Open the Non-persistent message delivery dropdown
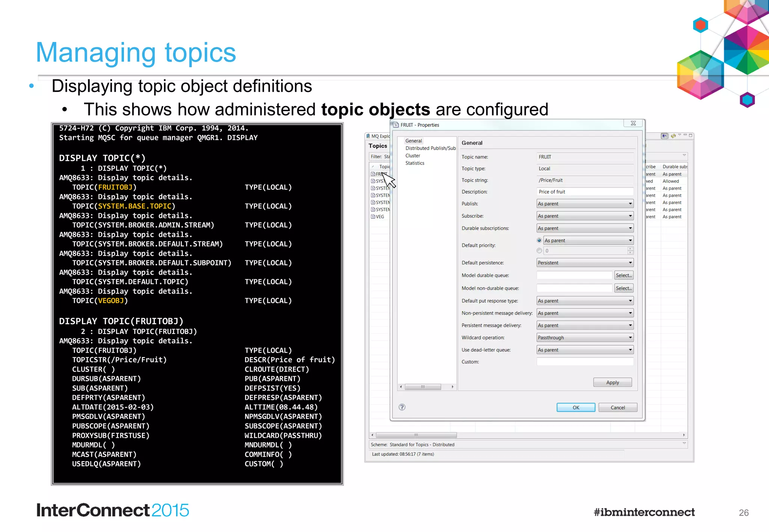The height and width of the screenshot is (532, 769). [585, 313]
